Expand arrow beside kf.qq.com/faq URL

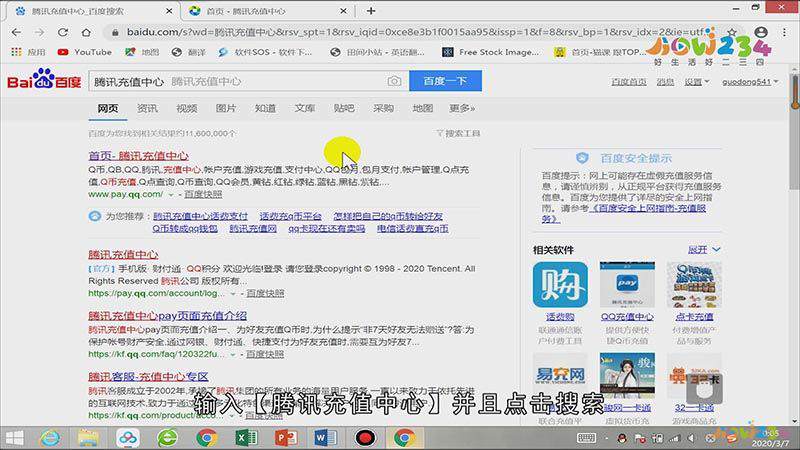pos(233,355)
